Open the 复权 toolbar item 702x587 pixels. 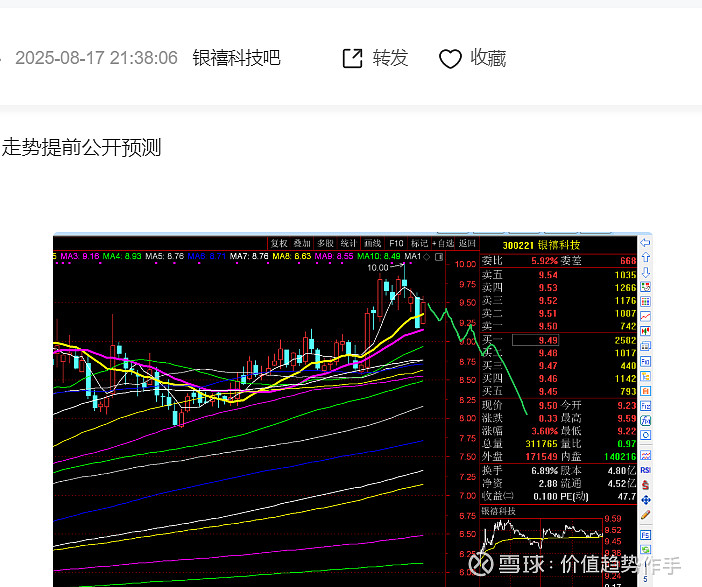coord(279,244)
